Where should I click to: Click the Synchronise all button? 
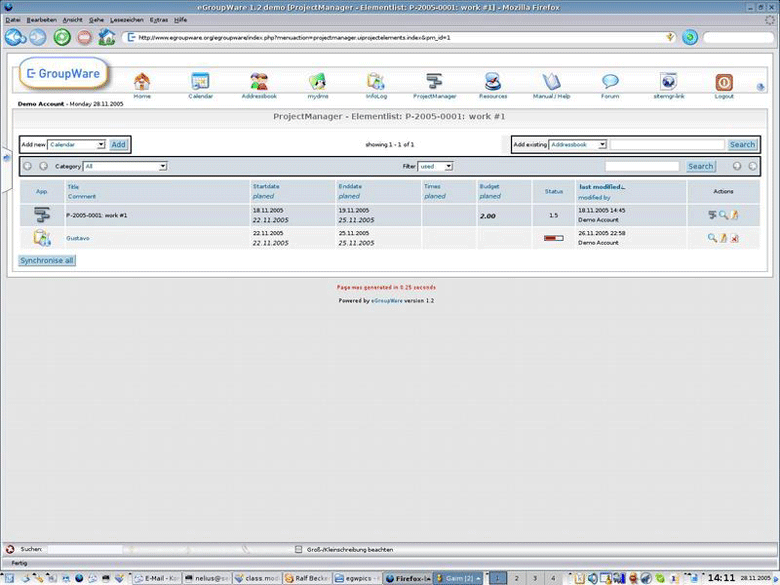[47, 260]
